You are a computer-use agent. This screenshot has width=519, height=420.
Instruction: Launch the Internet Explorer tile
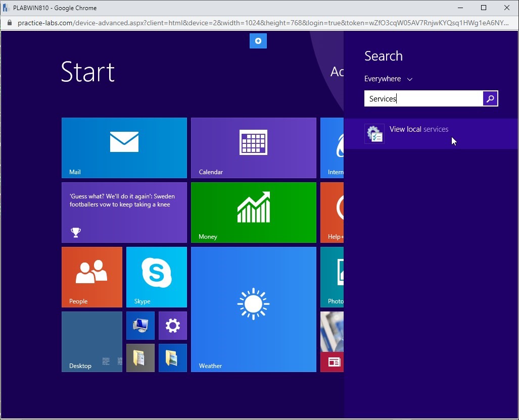[332, 148]
